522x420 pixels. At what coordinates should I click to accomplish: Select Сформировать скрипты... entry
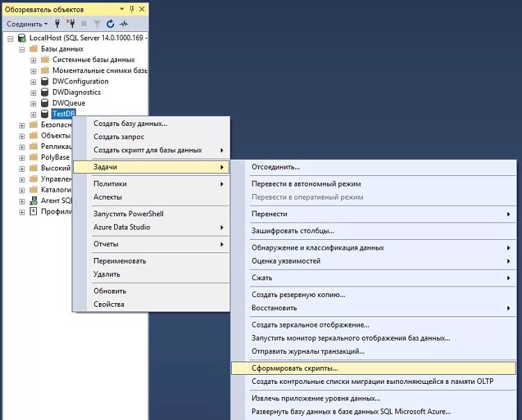pos(373,368)
